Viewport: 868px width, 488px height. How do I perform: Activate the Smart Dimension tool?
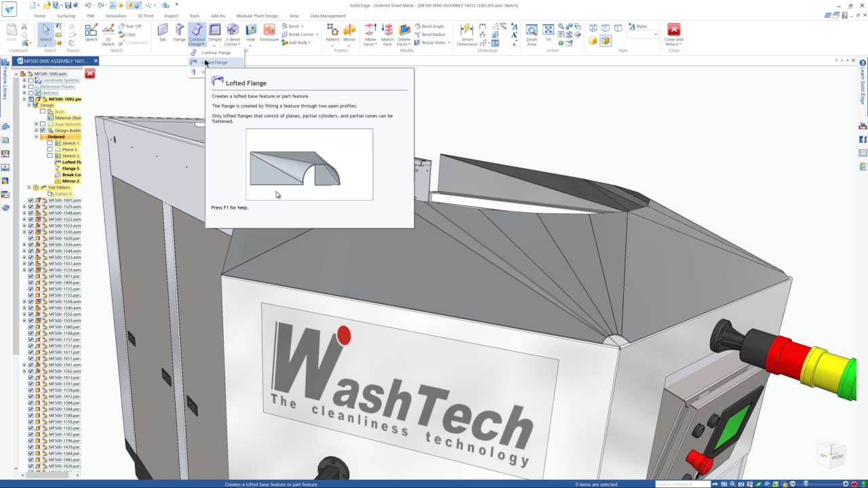467,34
